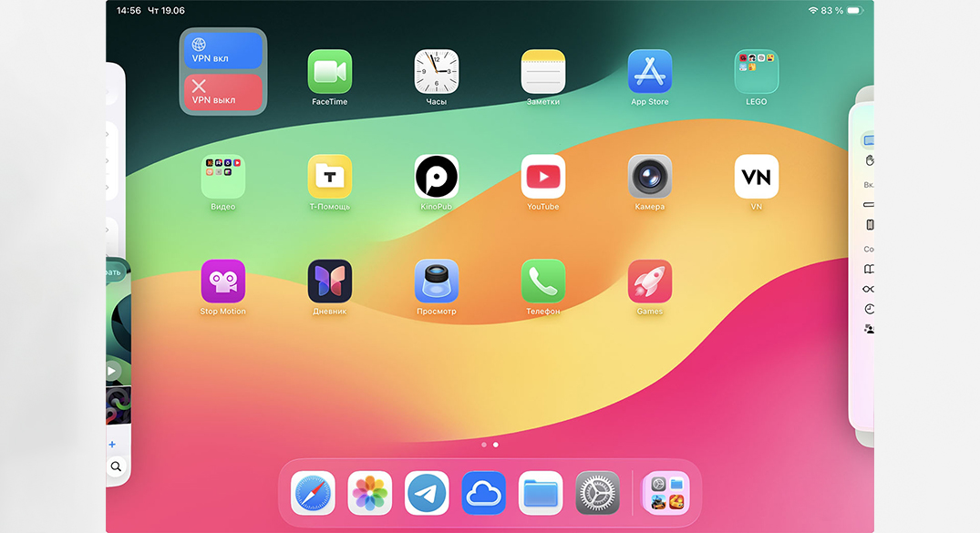
Task: Turn on VPN with VPN вкл
Action: (222, 51)
